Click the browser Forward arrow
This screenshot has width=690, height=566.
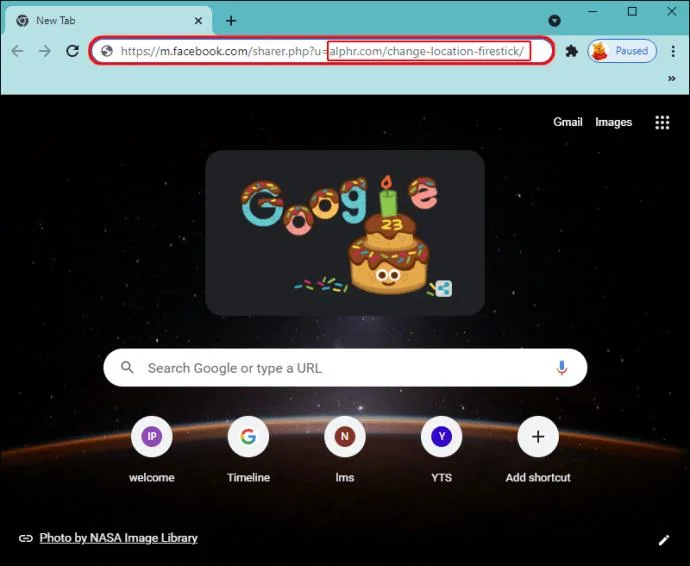[x=44, y=51]
